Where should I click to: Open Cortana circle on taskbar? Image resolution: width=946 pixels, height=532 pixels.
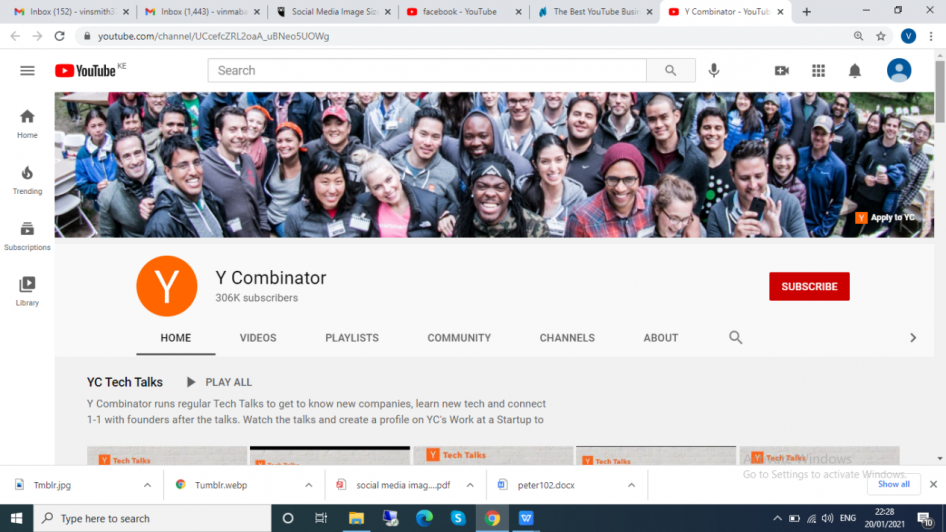288,518
